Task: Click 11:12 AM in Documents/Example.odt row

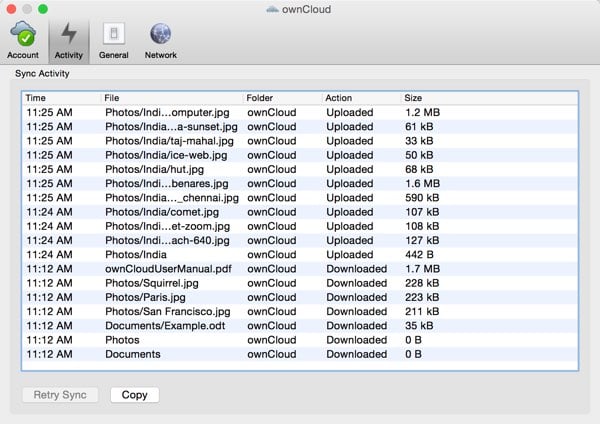Action: 49,326
